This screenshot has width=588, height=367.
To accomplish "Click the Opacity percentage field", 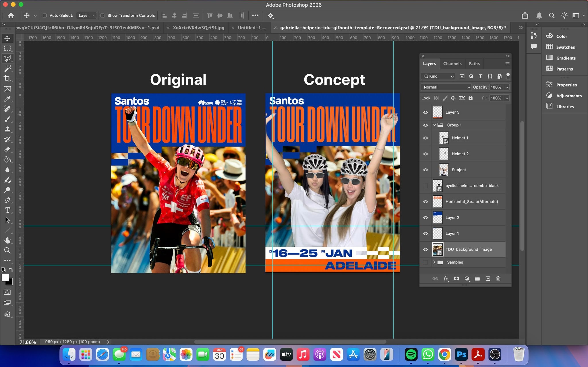I will coord(496,87).
